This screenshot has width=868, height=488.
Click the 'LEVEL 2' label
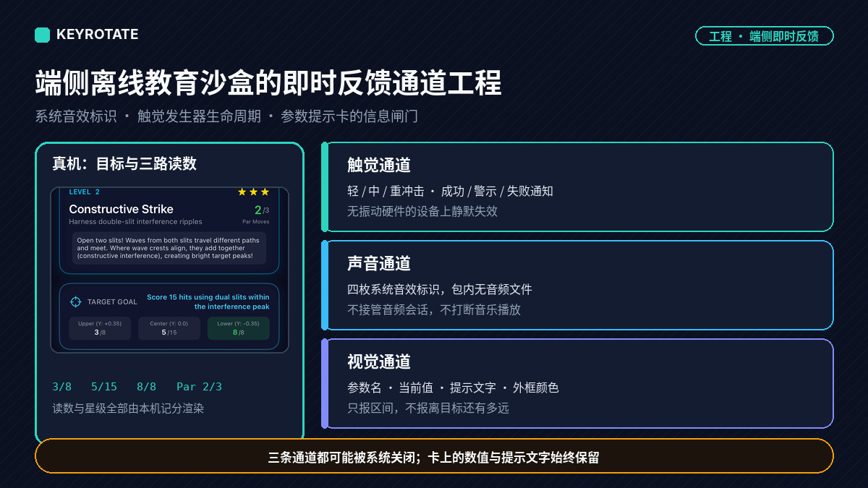pos(85,192)
